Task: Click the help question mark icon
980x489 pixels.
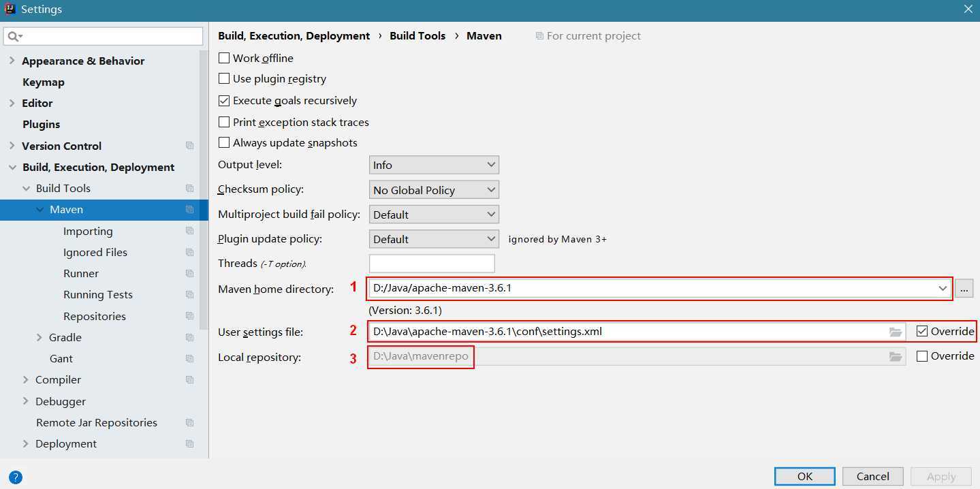Action: pyautogui.click(x=15, y=477)
